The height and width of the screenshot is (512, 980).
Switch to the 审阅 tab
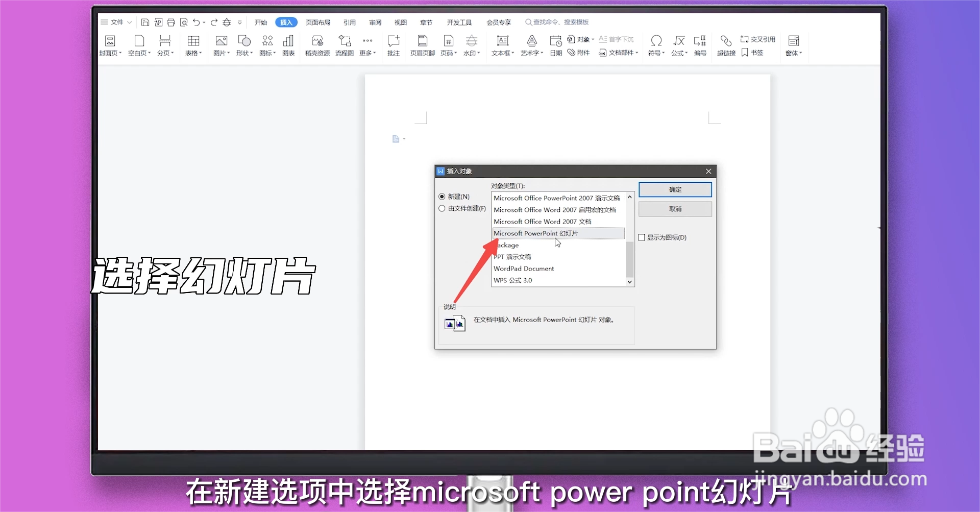pyautogui.click(x=375, y=22)
